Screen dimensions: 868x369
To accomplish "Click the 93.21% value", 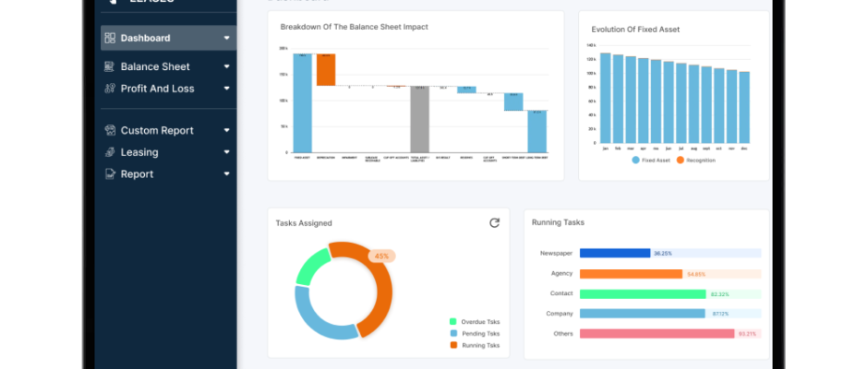I will point(747,334).
